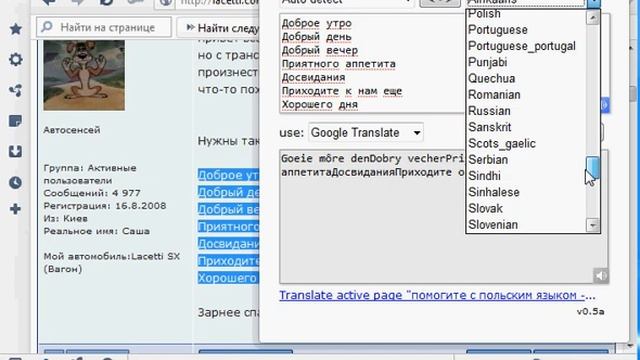Open the settings gear in the sidebar
Viewport: 640px width, 360px height.
[x=16, y=60]
